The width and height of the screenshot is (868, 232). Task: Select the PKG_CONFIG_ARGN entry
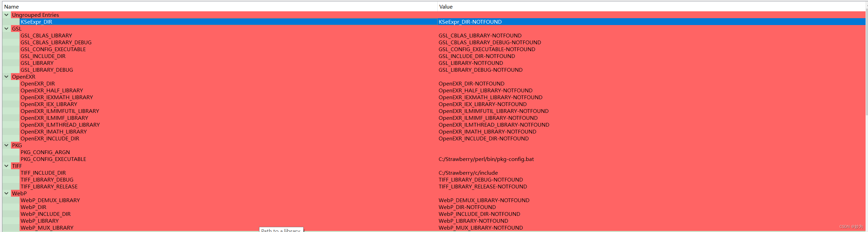coord(45,152)
